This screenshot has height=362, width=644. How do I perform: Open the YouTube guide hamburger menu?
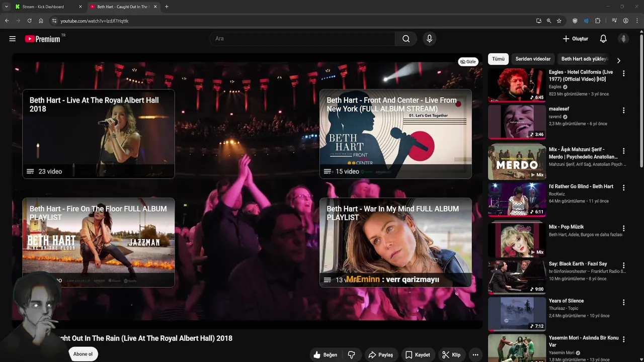(13, 39)
